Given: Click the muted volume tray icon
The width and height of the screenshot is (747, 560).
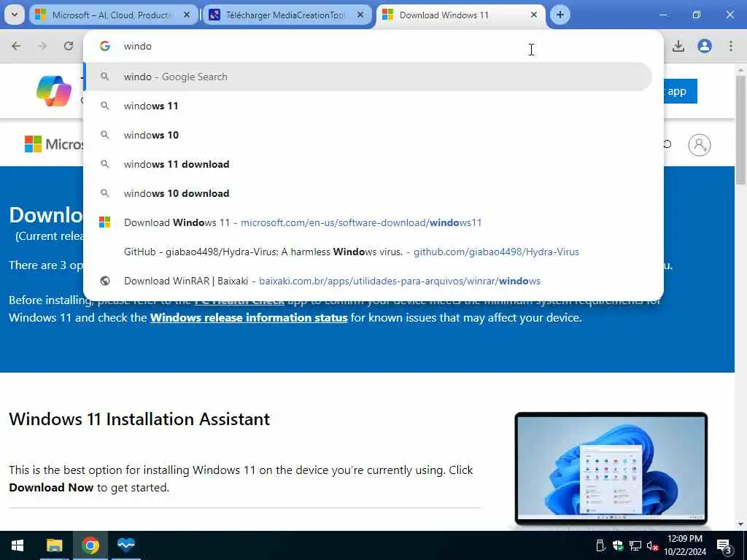Looking at the screenshot, I should coord(652,545).
